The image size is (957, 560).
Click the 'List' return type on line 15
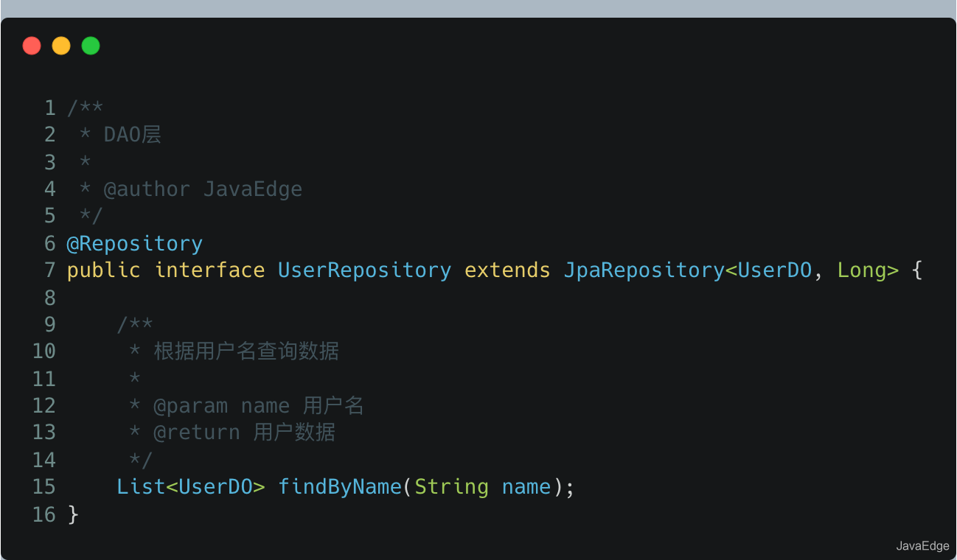141,487
